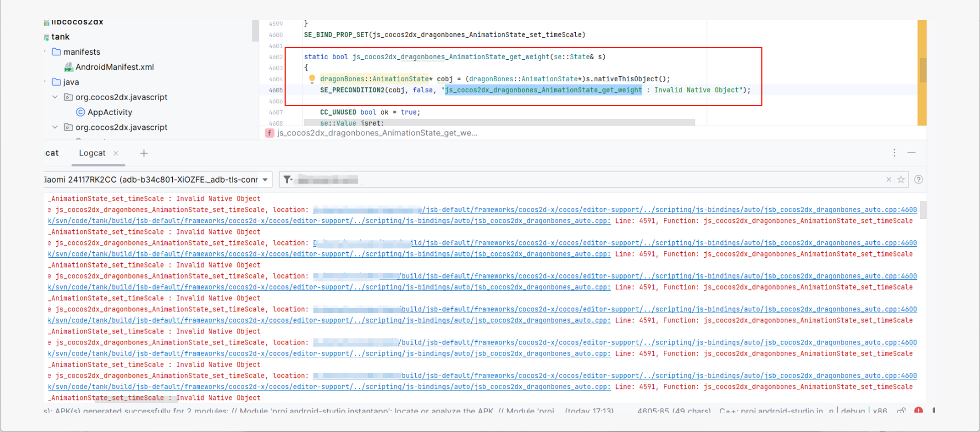Viewport: 980px width, 432px height.
Task: Open the Logcat panel options kebab menu
Action: [894, 153]
